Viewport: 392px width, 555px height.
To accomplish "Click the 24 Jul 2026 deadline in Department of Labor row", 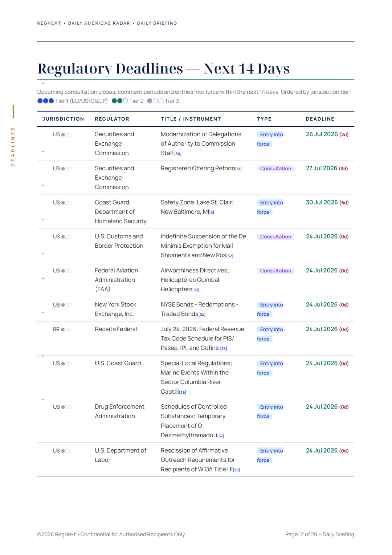I will click(327, 451).
